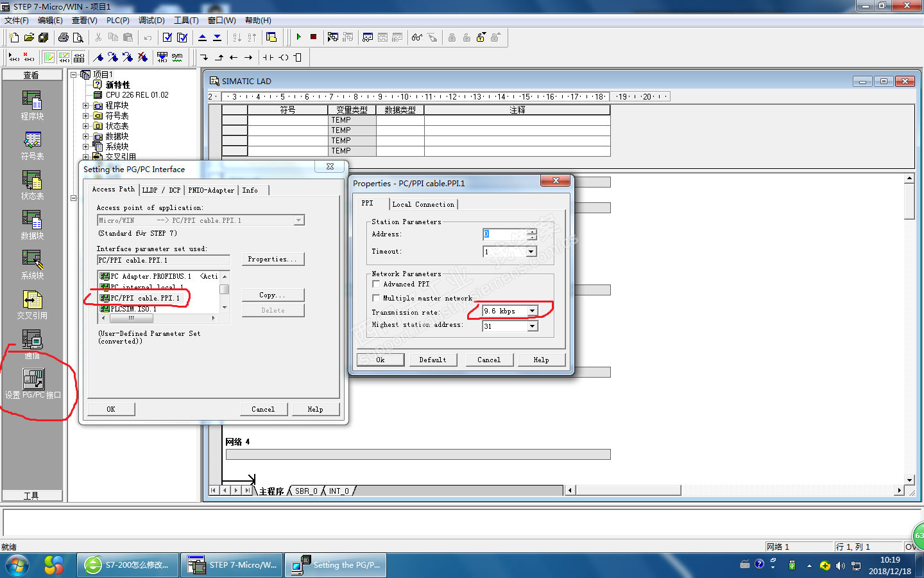This screenshot has height=578, width=924.
Task: Click the glasses program status icon
Action: click(417, 37)
